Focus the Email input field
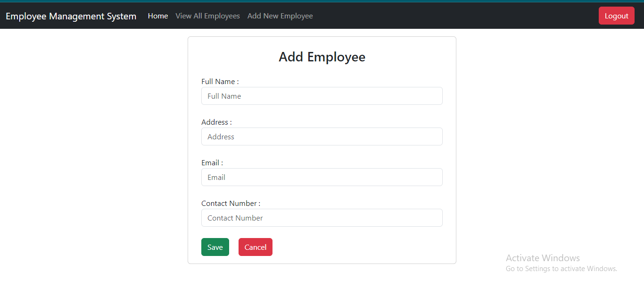The height and width of the screenshot is (281, 644). coord(322,177)
